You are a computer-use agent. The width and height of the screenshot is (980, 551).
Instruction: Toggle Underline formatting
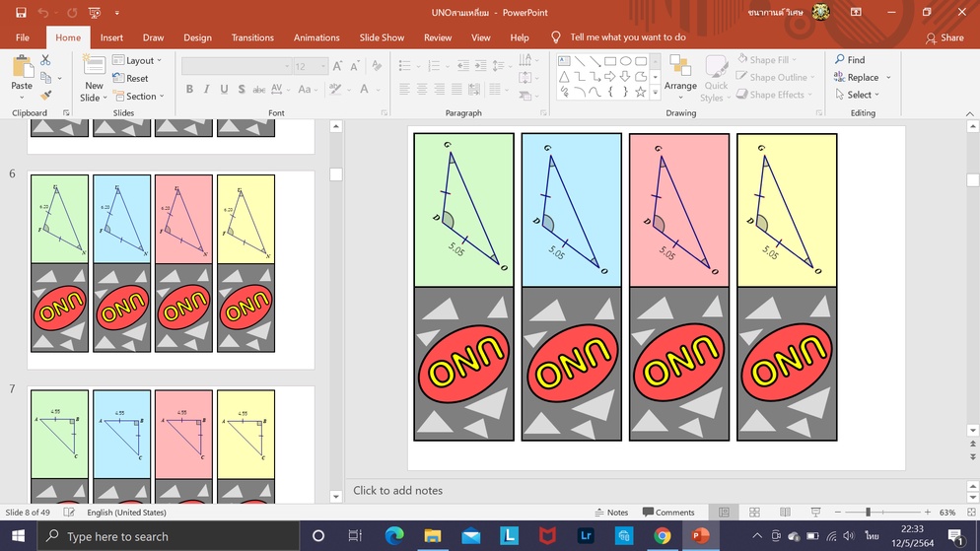point(224,90)
